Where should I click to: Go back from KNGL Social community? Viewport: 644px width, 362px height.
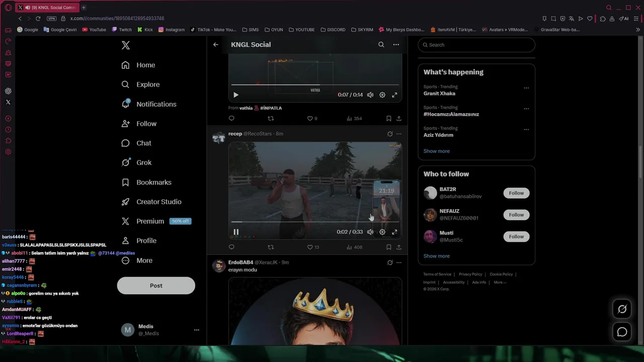pos(215,45)
